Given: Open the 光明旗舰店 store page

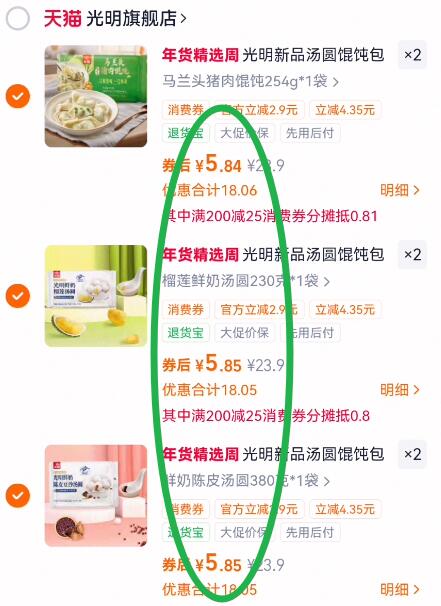Looking at the screenshot, I should coord(136,18).
